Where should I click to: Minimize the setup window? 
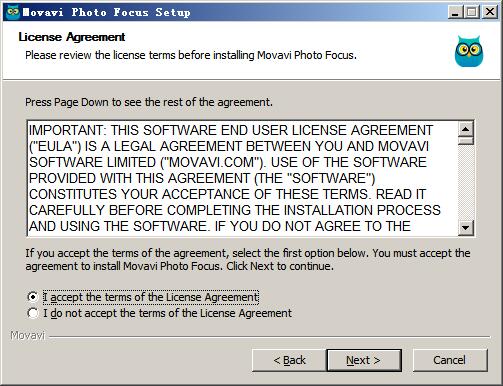coord(455,12)
